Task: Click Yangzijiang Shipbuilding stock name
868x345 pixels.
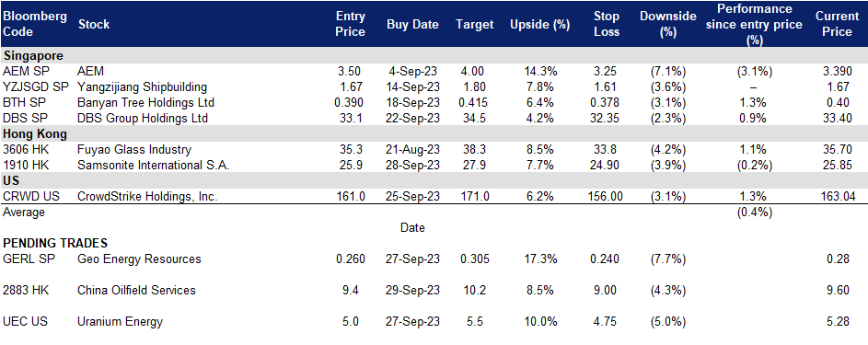Action: tap(143, 86)
